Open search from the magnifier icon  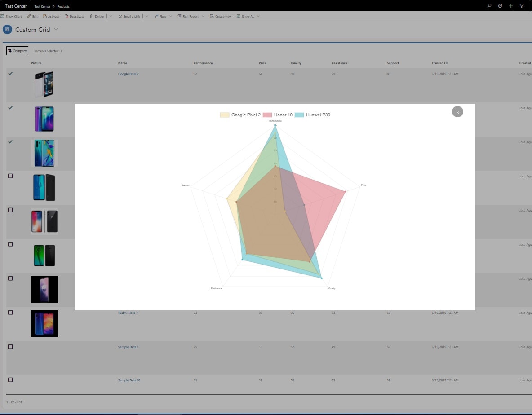[489, 6]
